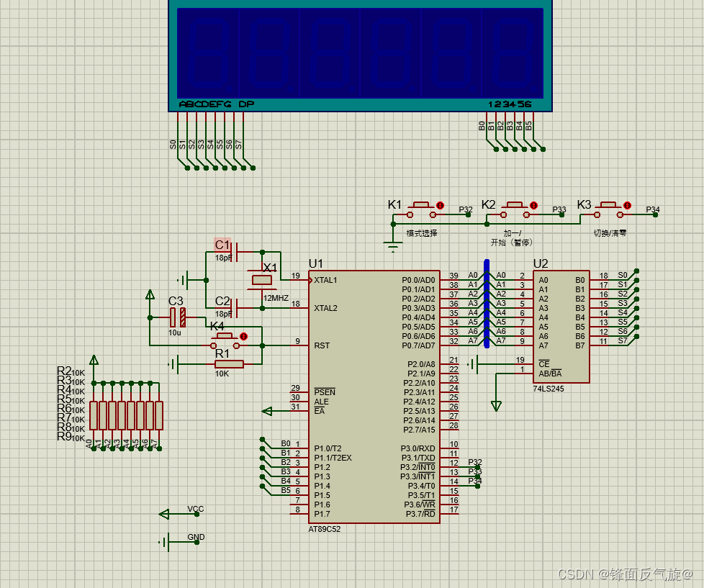Click the P32 net label near K1

(466, 209)
